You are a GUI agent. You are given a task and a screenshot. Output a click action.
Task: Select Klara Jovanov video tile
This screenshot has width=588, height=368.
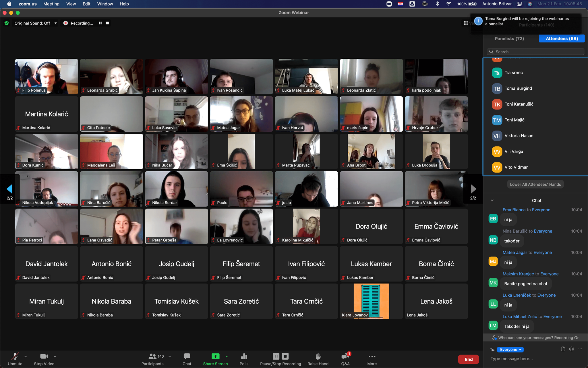coord(371,301)
